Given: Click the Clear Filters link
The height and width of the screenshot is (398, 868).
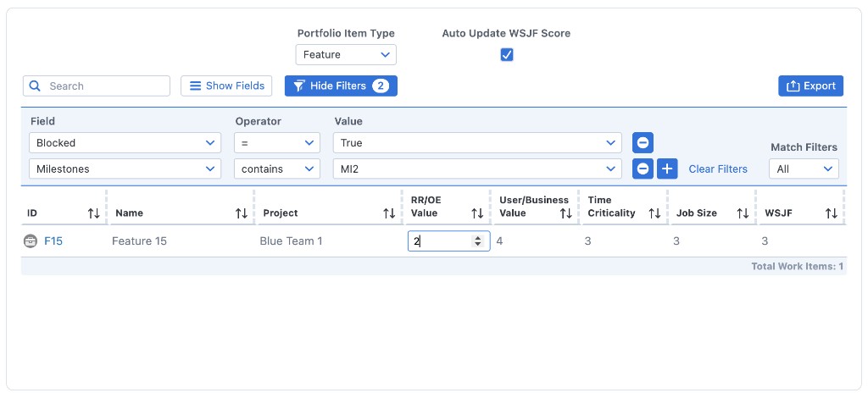Looking at the screenshot, I should coord(718,169).
